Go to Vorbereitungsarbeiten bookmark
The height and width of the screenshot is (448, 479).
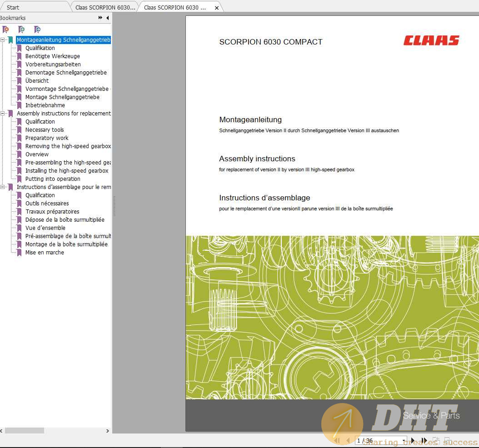(53, 65)
